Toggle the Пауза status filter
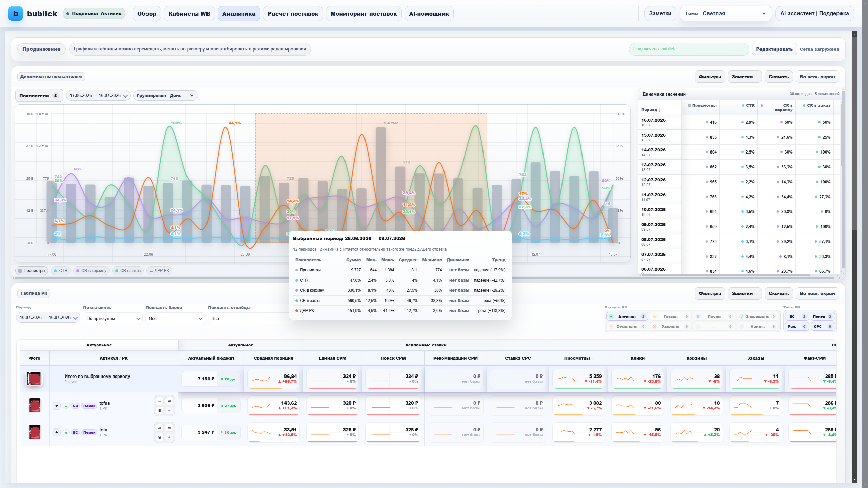Screen dimensions: 868x488 click(x=713, y=317)
